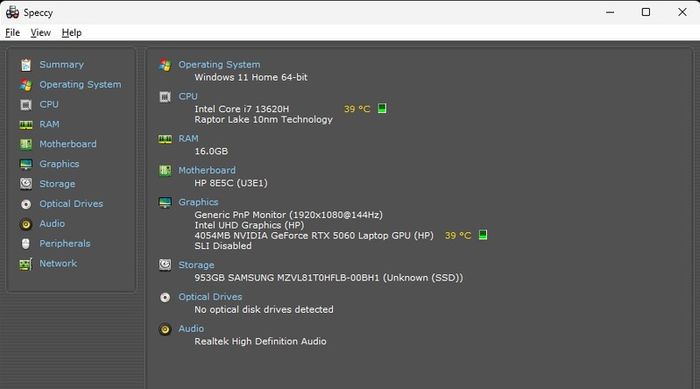The height and width of the screenshot is (389, 700).
Task: Open the File menu
Action: point(12,33)
